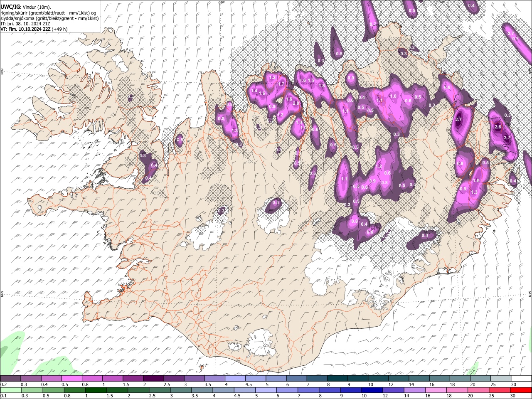Click the upper legend swatch labeled 0.8
532x399 pixels.
point(92,379)
